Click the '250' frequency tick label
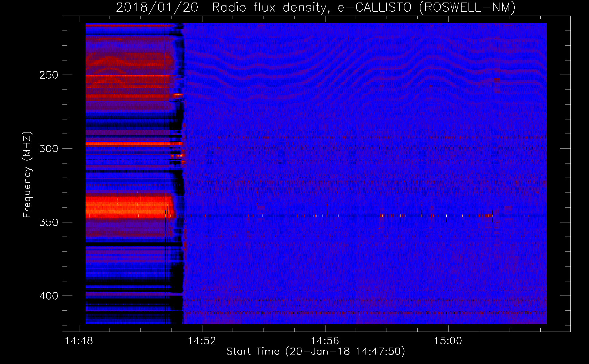The image size is (589, 364). pos(48,75)
